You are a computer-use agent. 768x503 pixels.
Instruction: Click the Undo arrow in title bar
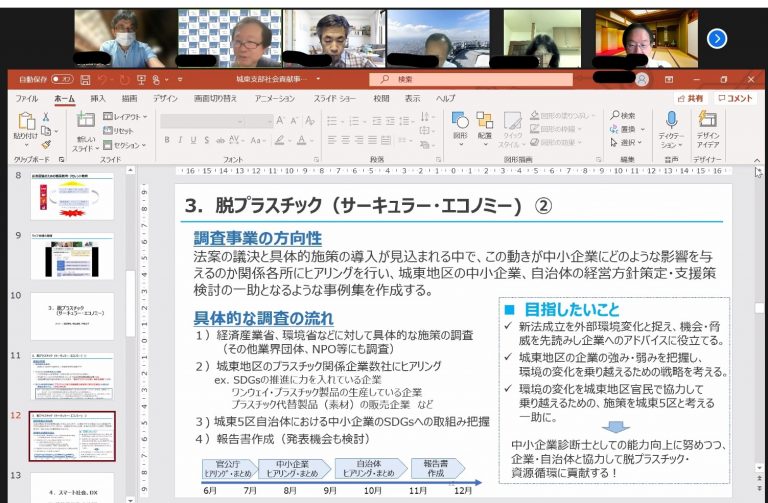[x=102, y=79]
